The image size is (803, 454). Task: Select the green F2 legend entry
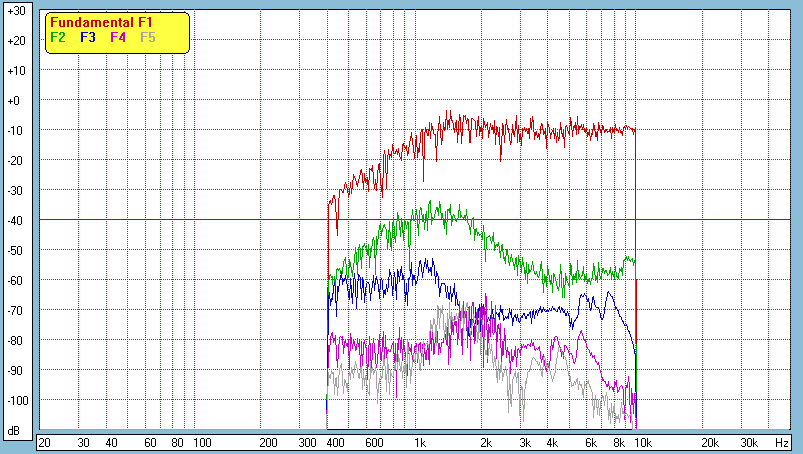click(x=58, y=37)
